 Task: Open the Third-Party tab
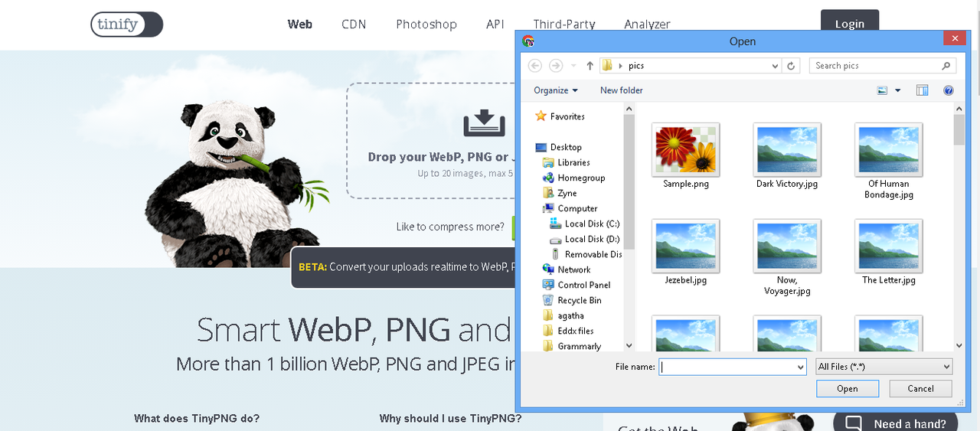point(564,24)
